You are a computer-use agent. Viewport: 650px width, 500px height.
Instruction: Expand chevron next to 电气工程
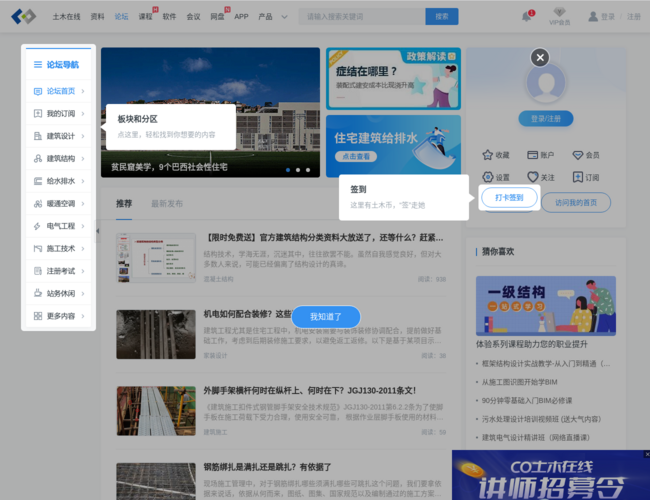point(83,226)
